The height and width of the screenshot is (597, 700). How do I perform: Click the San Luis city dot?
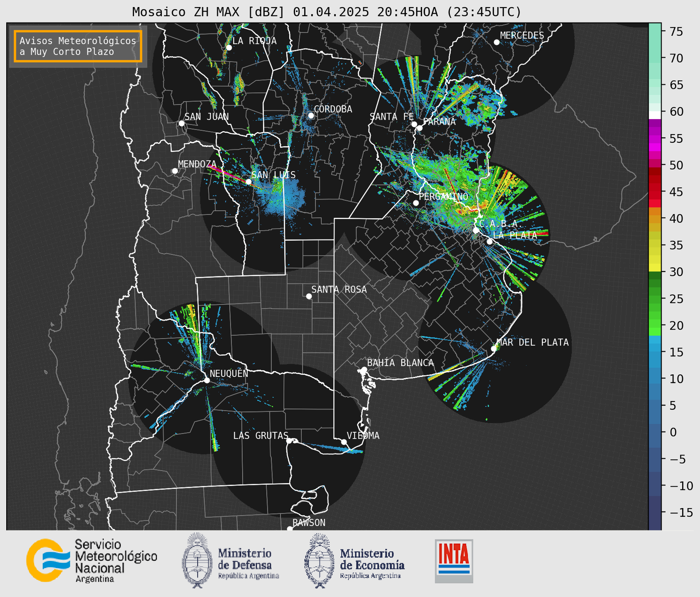[249, 181]
